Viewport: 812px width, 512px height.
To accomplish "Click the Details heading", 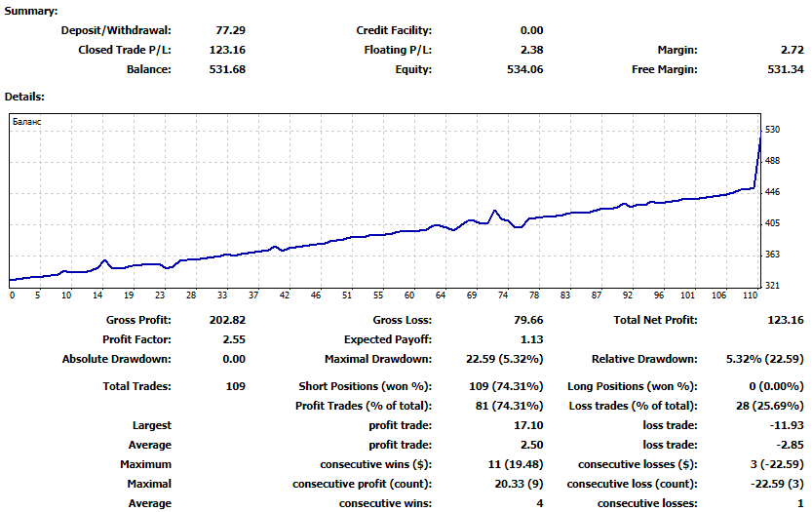I will click(x=24, y=97).
